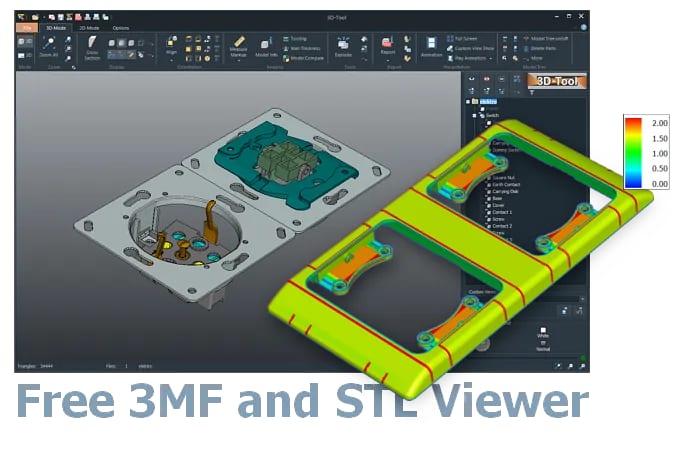680x450 pixels.
Task: Collapse the Switch assembly node
Action: (474, 116)
